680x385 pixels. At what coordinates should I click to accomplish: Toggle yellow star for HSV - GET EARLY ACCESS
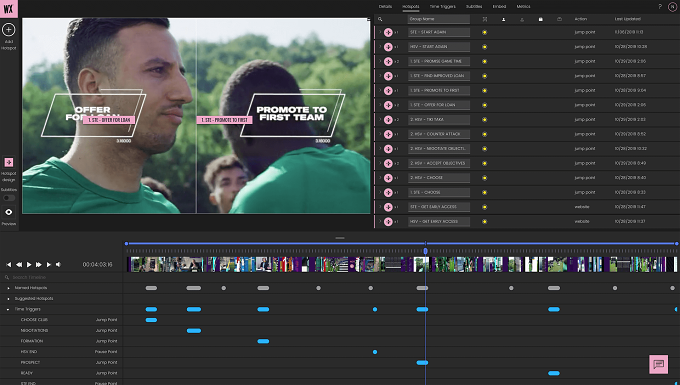[x=484, y=222]
